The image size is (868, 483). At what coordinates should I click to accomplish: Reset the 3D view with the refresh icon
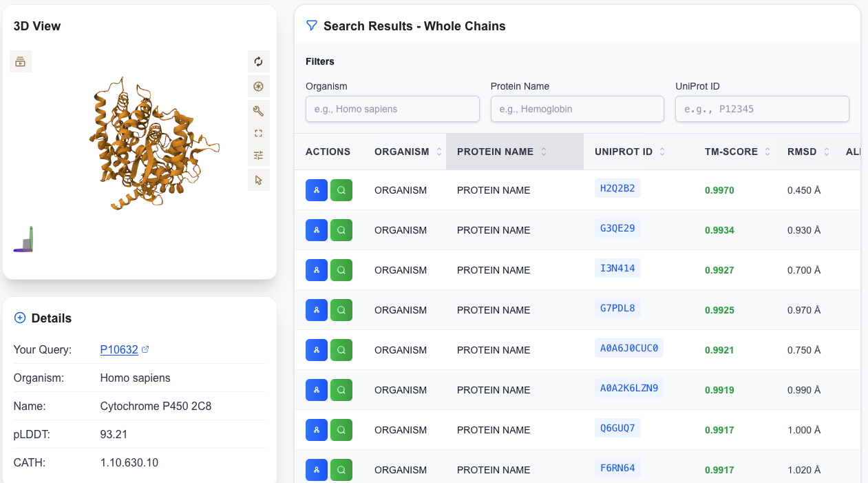click(x=258, y=61)
